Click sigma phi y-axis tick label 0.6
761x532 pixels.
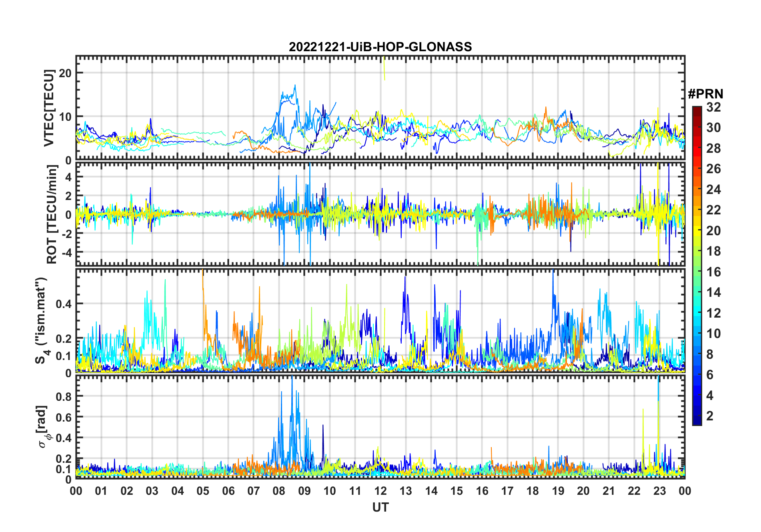pos(64,417)
